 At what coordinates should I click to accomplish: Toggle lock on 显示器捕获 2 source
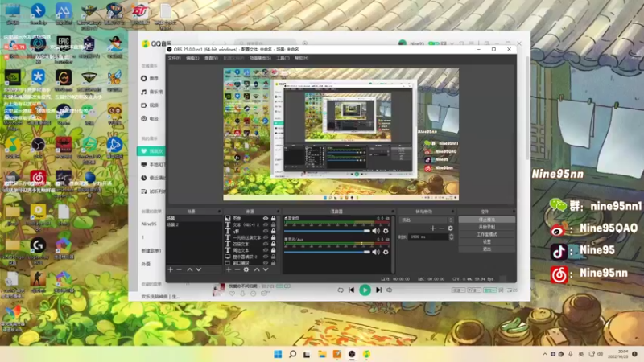tap(273, 257)
